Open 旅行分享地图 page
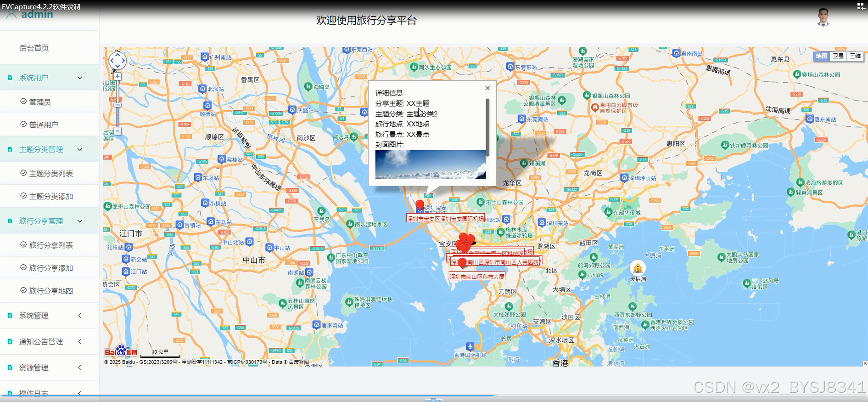The width and height of the screenshot is (868, 402). point(50,291)
